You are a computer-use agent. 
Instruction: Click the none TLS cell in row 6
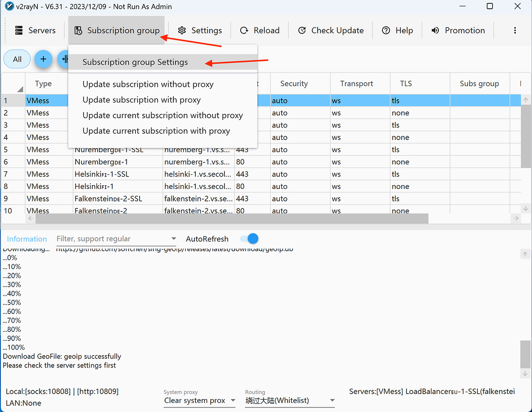[x=420, y=162]
